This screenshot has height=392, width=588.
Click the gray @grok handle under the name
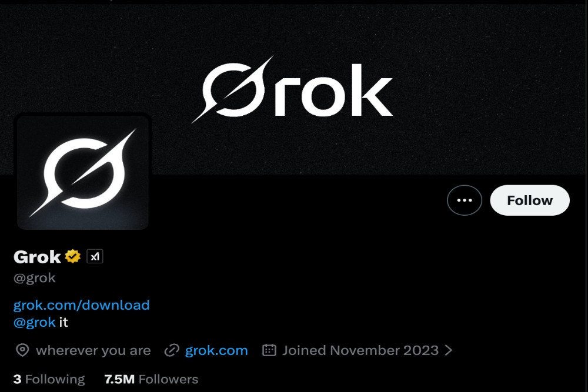point(35,278)
